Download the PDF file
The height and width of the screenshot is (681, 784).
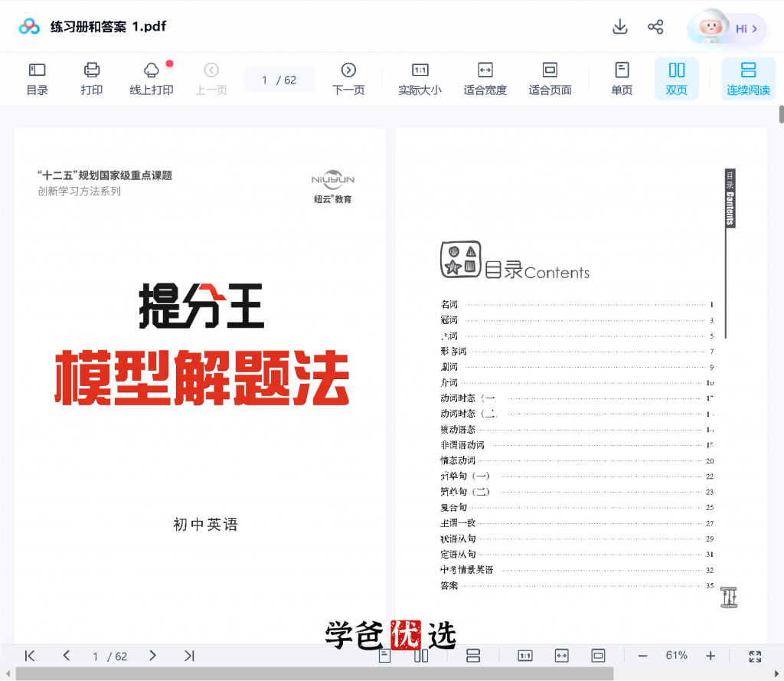[x=620, y=27]
